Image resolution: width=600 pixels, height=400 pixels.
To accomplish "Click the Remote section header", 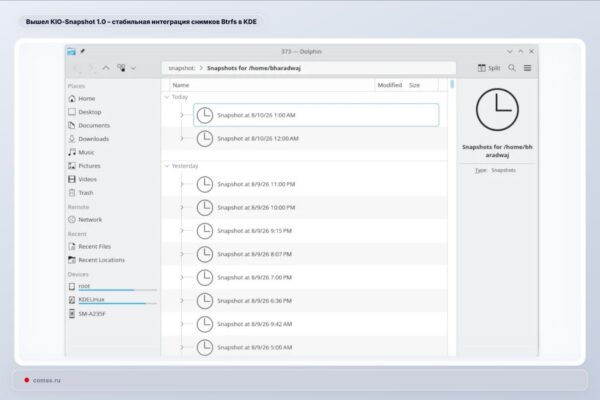I will 78,207.
